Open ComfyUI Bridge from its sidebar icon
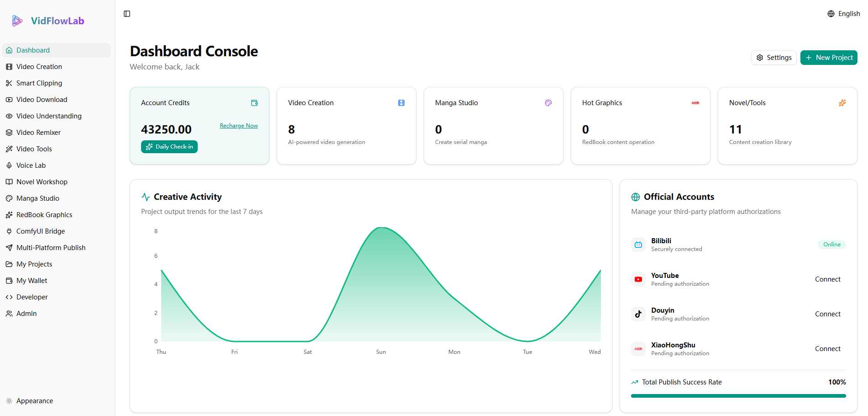The height and width of the screenshot is (416, 868). coord(9,231)
